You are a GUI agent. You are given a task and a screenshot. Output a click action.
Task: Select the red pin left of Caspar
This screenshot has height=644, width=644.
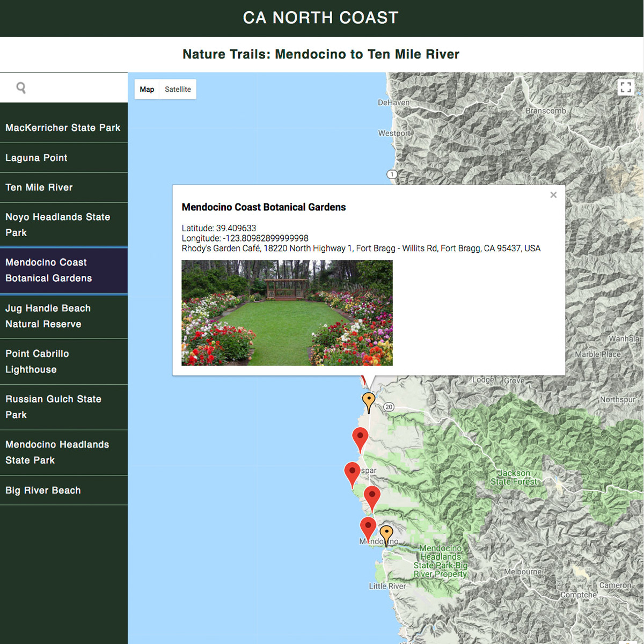(x=352, y=474)
